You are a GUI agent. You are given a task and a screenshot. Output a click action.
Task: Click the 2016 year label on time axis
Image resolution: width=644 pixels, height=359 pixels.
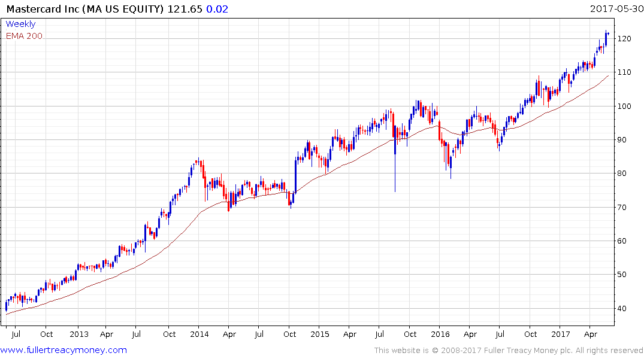[440, 334]
